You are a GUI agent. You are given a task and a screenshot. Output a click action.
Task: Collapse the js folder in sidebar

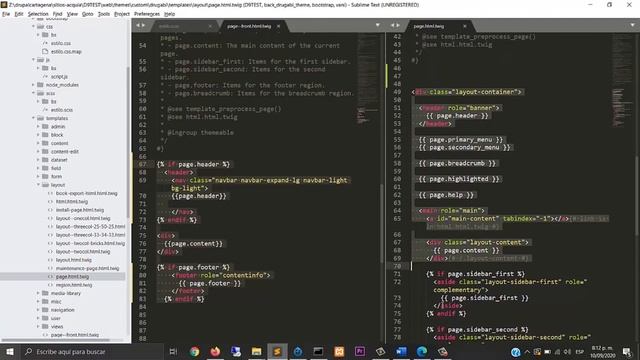coord(33,60)
